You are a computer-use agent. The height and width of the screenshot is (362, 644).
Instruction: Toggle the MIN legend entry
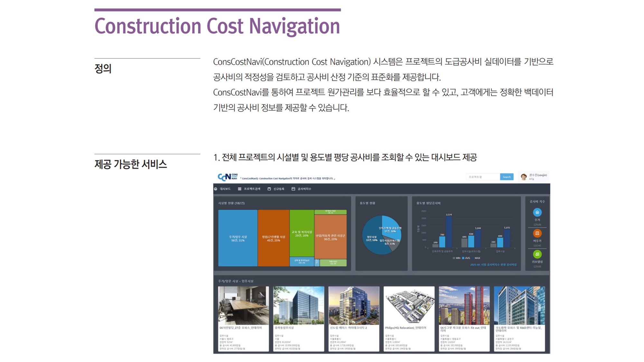pyautogui.click(x=457, y=258)
